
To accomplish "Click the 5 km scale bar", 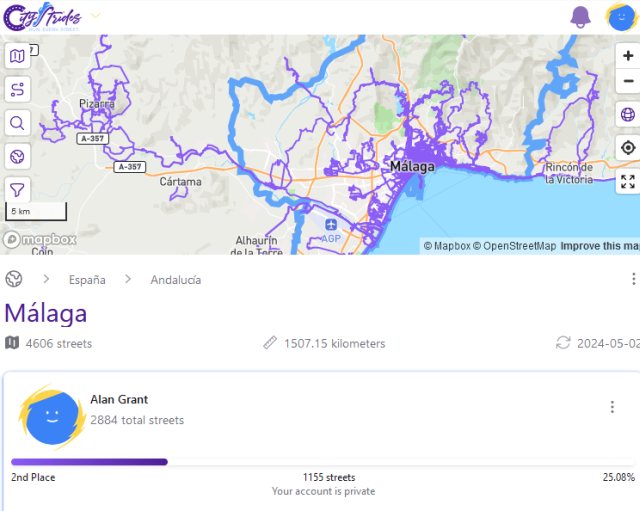I will pyautogui.click(x=36, y=211).
